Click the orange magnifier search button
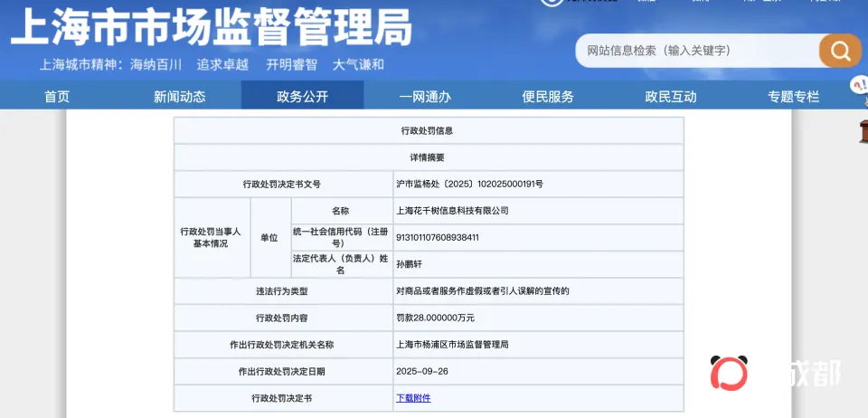The width and height of the screenshot is (868, 418). [x=840, y=50]
